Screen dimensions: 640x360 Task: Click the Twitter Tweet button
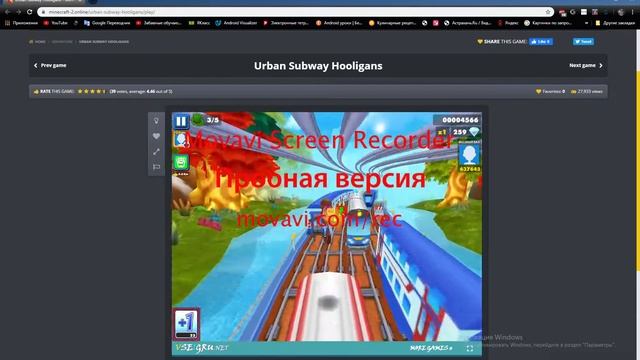(x=583, y=42)
